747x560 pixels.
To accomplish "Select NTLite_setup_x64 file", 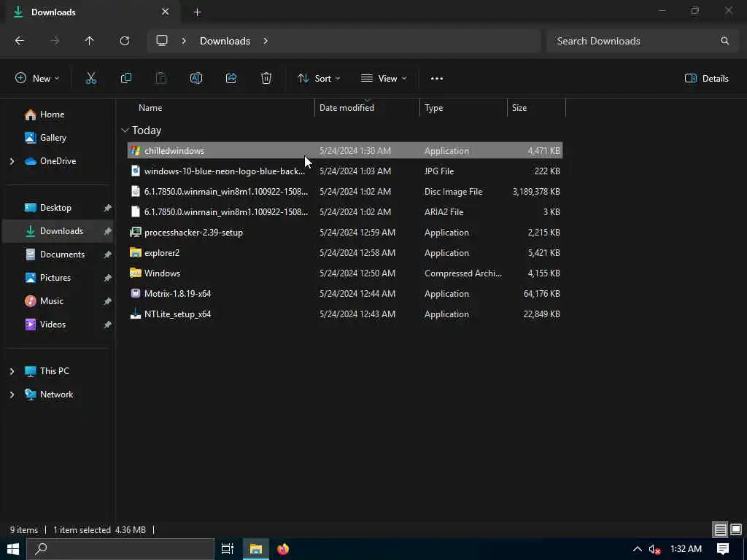I will point(345,314).
